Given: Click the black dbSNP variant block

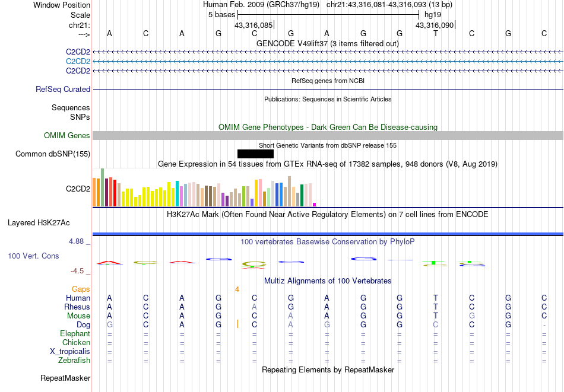Looking at the screenshot, I should (x=255, y=154).
